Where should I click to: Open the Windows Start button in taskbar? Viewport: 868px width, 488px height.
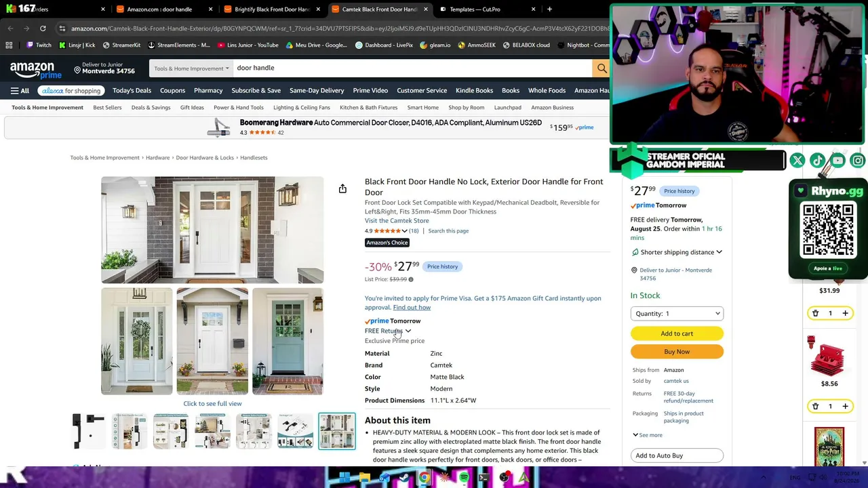pyautogui.click(x=344, y=478)
